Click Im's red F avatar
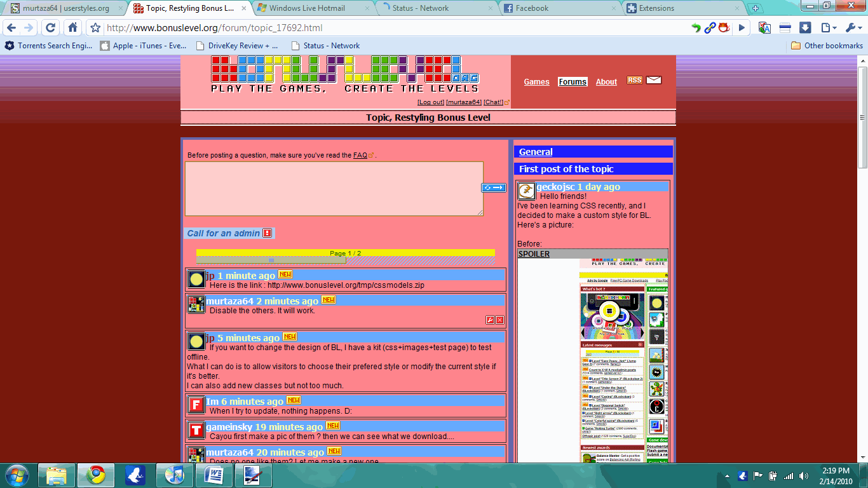Image resolution: width=868 pixels, height=488 pixels. (x=196, y=404)
